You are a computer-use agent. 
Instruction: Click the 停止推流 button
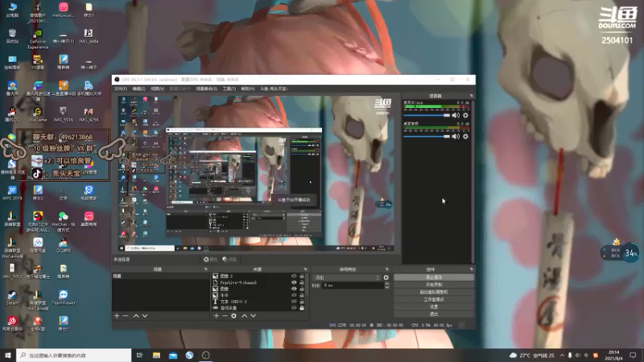434,278
